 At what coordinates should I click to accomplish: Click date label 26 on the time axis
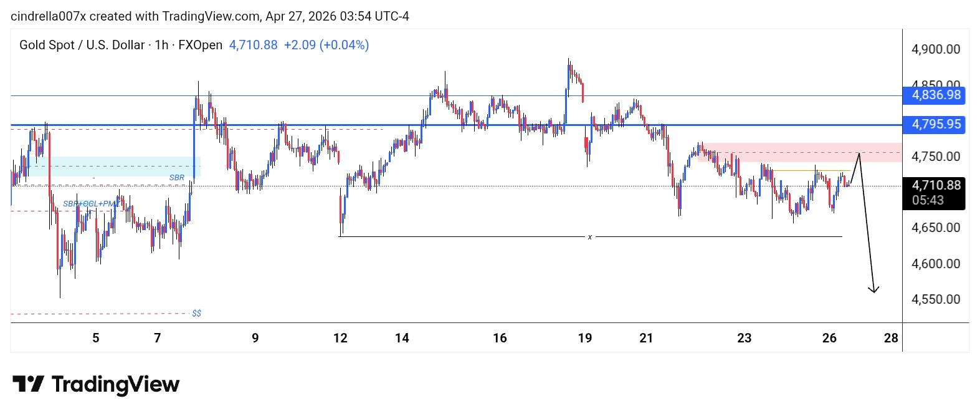click(829, 338)
